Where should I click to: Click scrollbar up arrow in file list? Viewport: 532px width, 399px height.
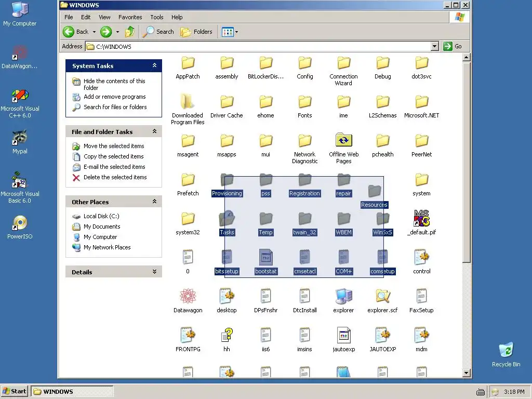pos(466,58)
